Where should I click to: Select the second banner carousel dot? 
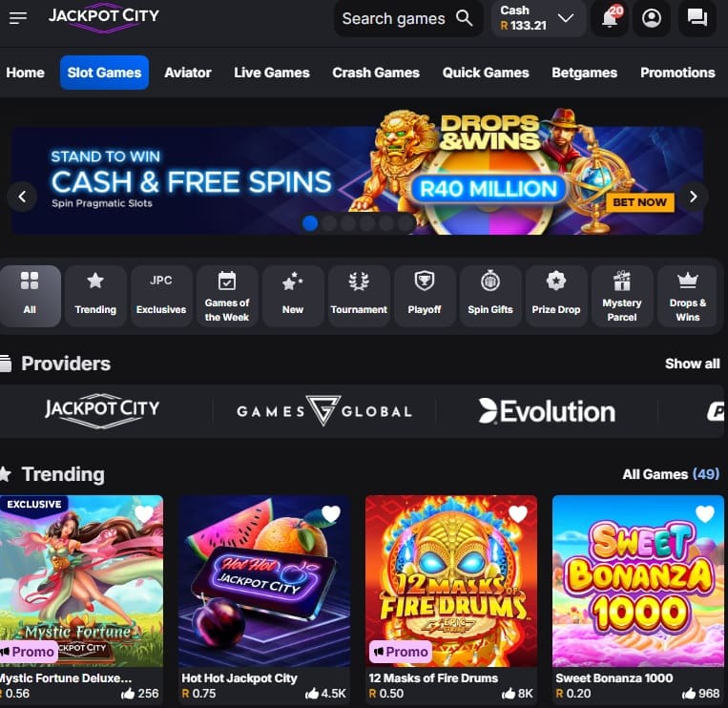pyautogui.click(x=329, y=223)
